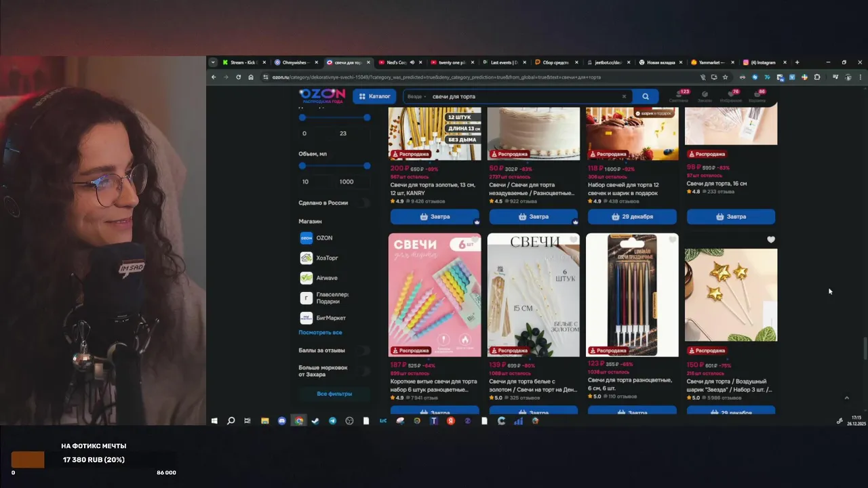Add the gold star candles to favorites
868x488 pixels.
coord(770,239)
